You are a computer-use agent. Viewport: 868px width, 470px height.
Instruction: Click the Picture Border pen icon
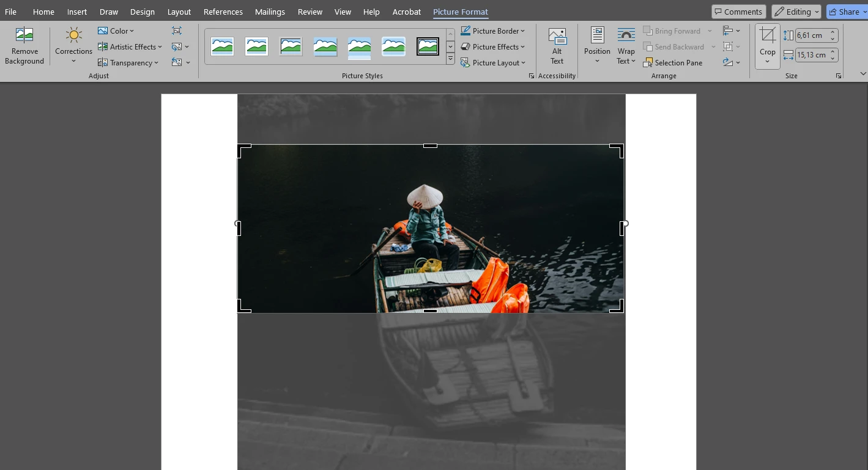(466, 31)
